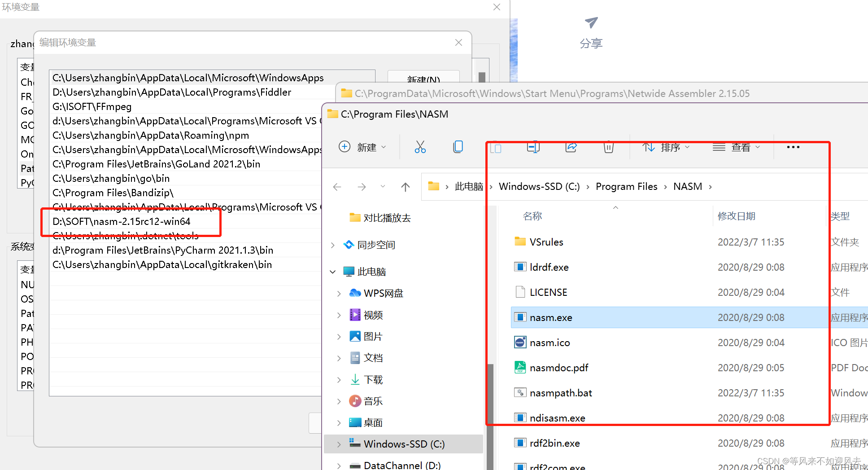Click the Share icon in Explorer toolbar

pos(571,147)
